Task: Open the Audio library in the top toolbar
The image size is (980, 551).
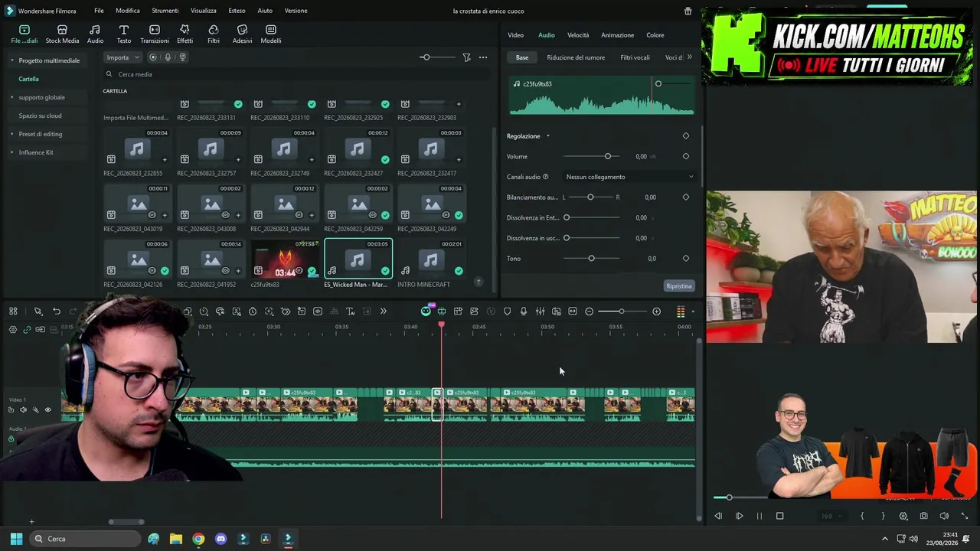Action: click(x=95, y=34)
